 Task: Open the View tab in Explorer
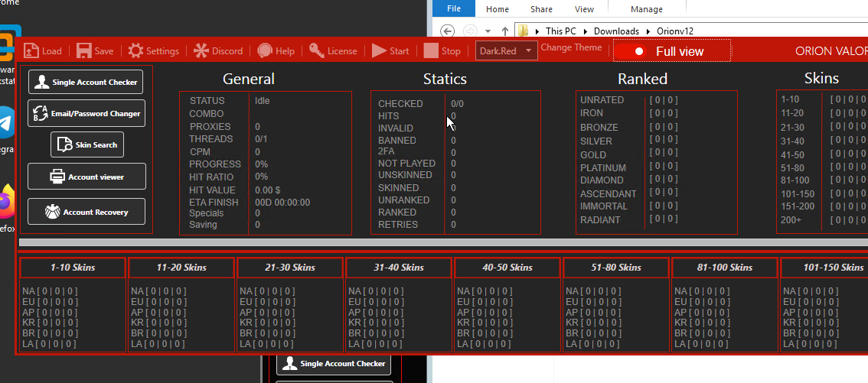click(584, 9)
